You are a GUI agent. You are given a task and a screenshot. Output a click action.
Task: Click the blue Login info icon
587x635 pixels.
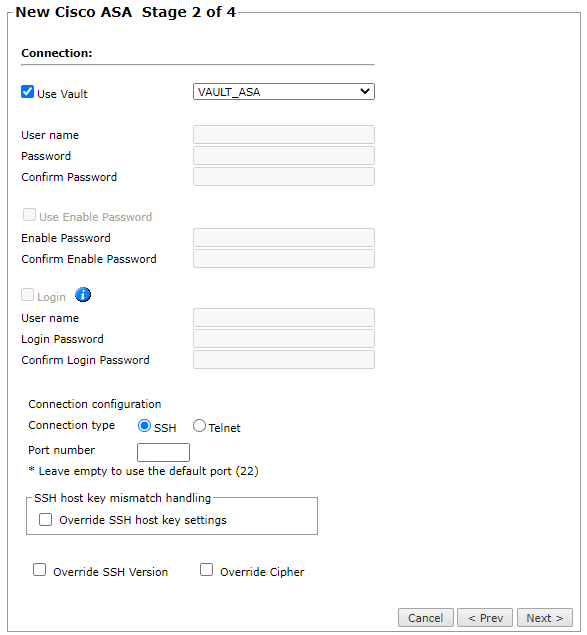(83, 295)
